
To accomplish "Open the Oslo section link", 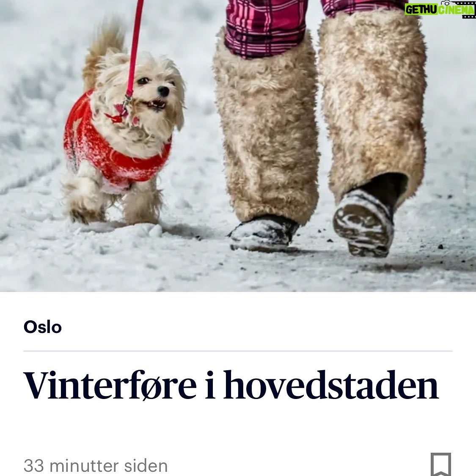I will click(x=42, y=327).
